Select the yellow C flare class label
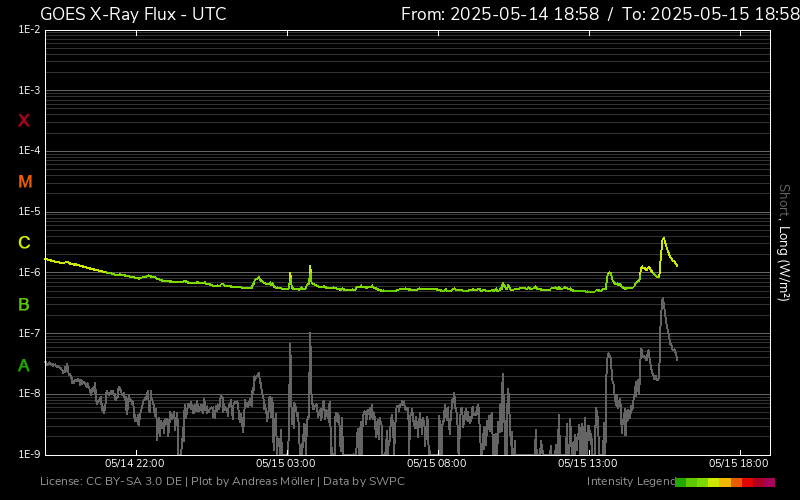Image resolution: width=800 pixels, height=500 pixels. pos(24,243)
